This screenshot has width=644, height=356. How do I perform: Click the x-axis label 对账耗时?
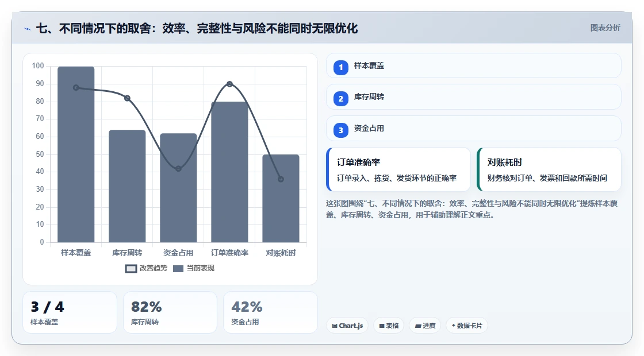pyautogui.click(x=281, y=253)
